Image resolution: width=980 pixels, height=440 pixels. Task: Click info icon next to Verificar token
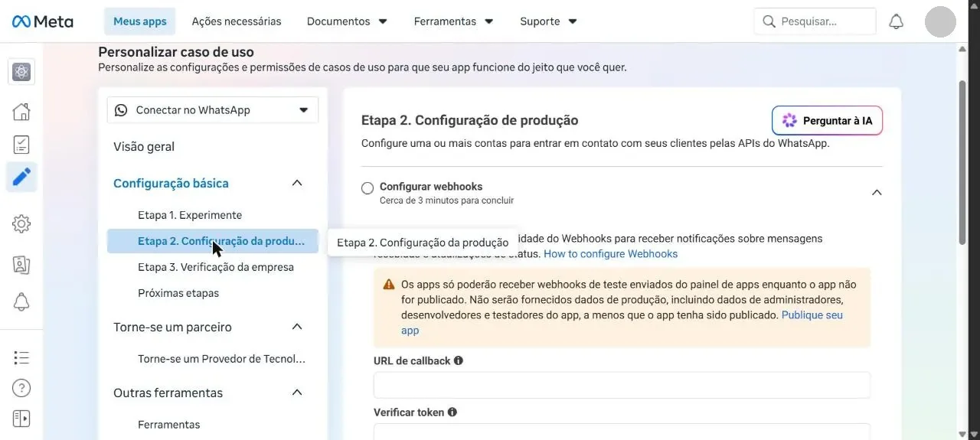452,412
